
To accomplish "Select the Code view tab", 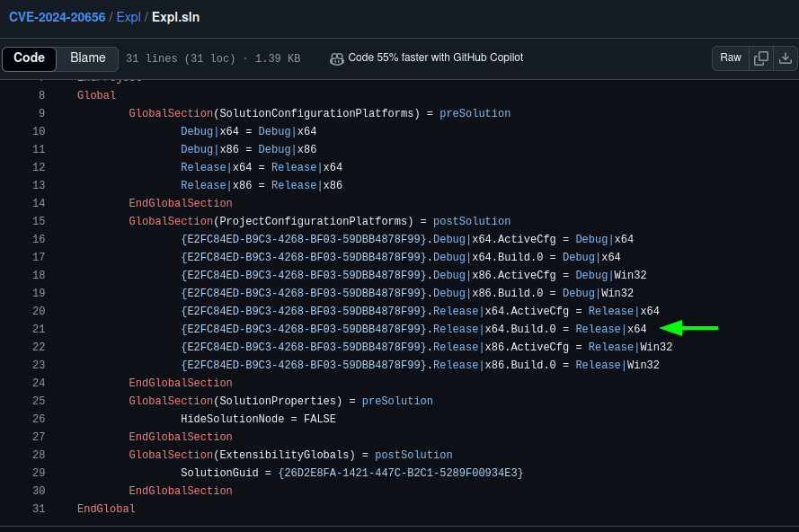I will pos(29,58).
